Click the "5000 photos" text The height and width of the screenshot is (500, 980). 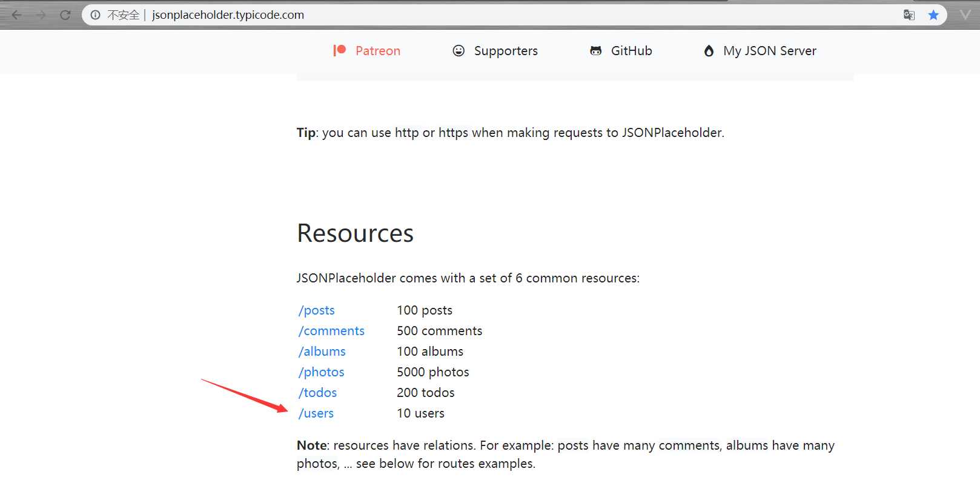(433, 372)
